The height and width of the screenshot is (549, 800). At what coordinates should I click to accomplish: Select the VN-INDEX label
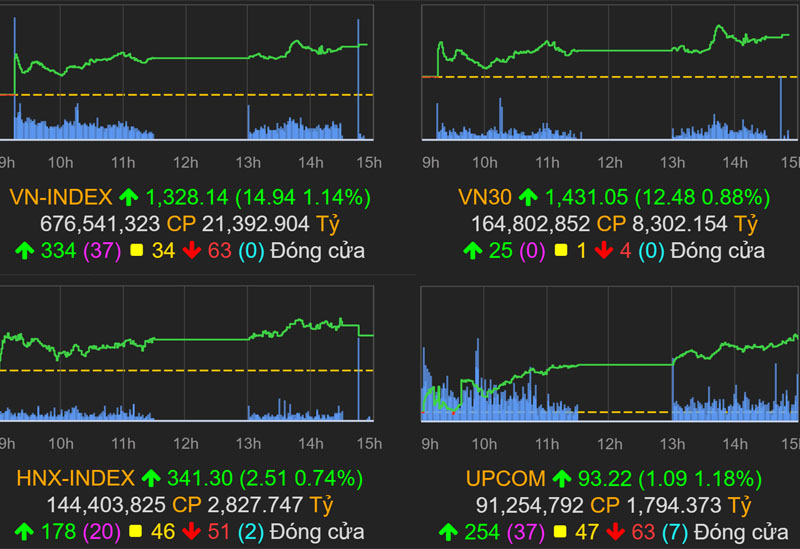point(61,197)
